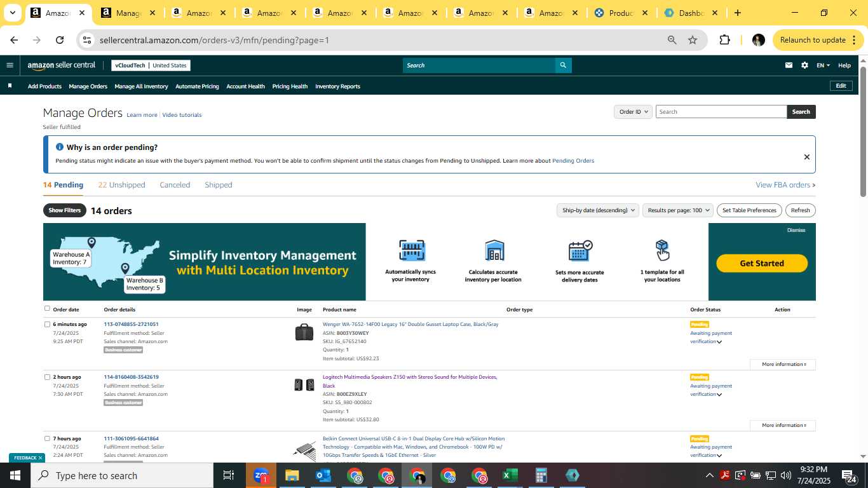Open Outlook from taskbar
The width and height of the screenshot is (868, 488).
click(323, 475)
